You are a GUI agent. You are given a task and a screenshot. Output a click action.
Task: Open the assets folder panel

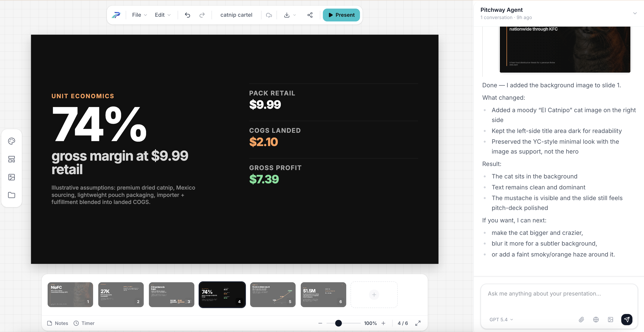[12, 195]
